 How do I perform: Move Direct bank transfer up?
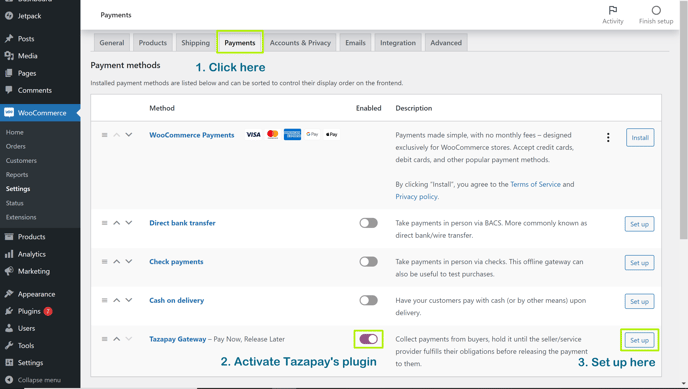117,223
